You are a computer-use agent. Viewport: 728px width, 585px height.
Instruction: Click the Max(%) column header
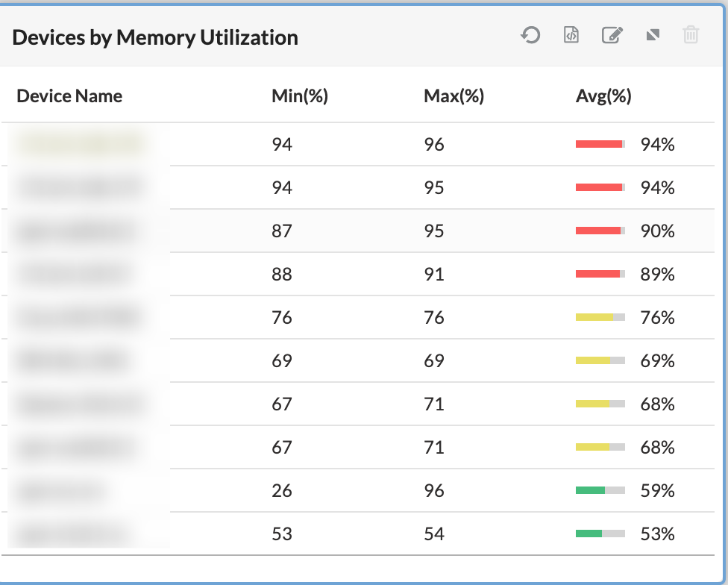(454, 96)
